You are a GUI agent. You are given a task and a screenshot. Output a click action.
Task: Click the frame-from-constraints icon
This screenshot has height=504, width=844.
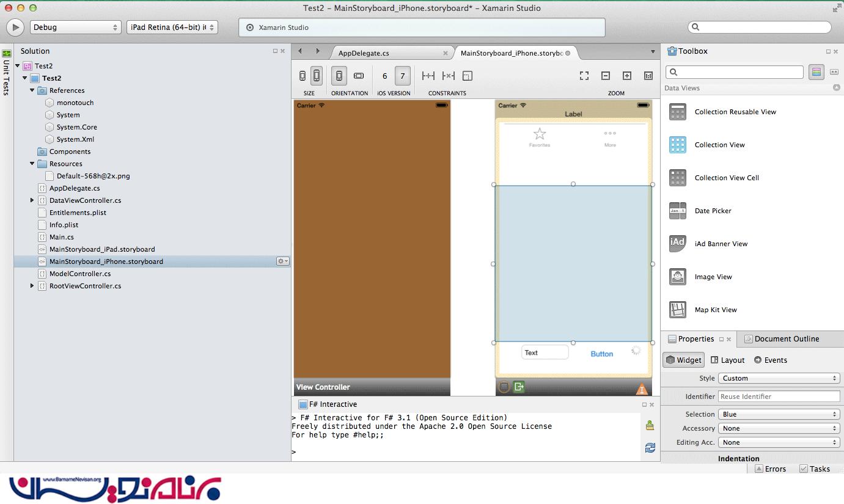(x=468, y=76)
